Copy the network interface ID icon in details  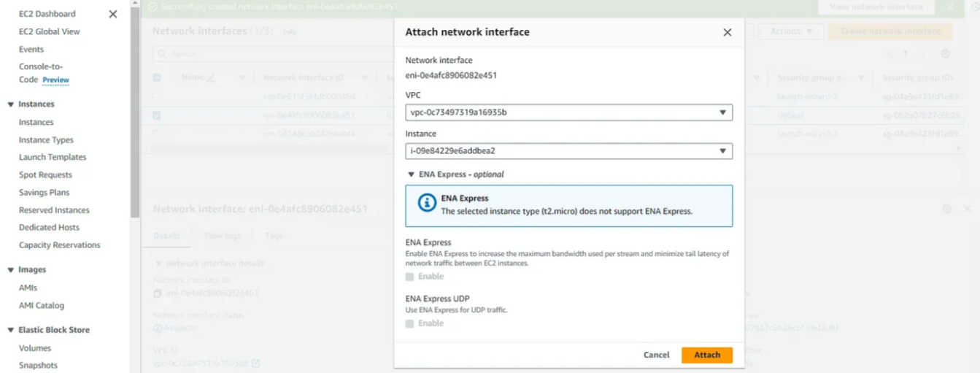[x=158, y=293]
